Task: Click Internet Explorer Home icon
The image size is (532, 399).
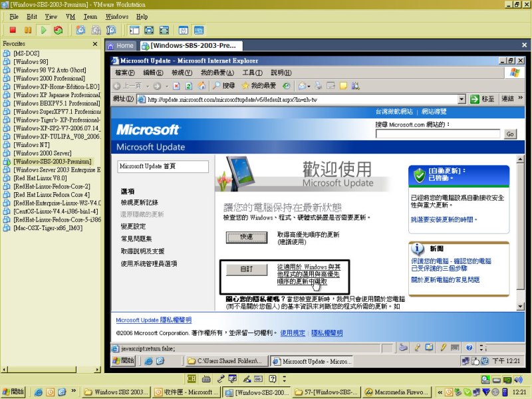Action: pyautogui.click(x=202, y=86)
